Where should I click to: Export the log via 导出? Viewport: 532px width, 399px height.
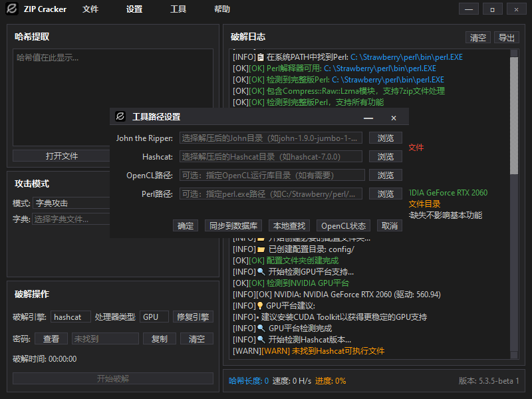click(506, 37)
